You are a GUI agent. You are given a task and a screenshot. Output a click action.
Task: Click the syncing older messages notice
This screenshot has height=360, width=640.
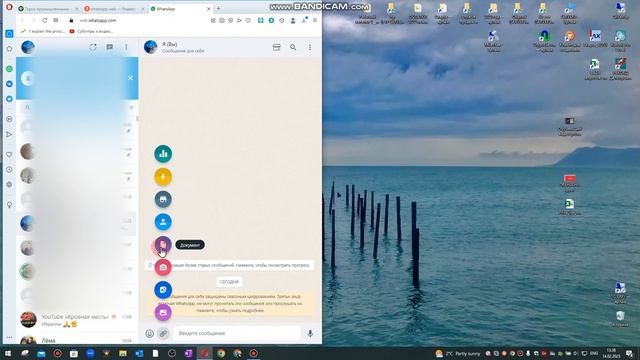230,265
